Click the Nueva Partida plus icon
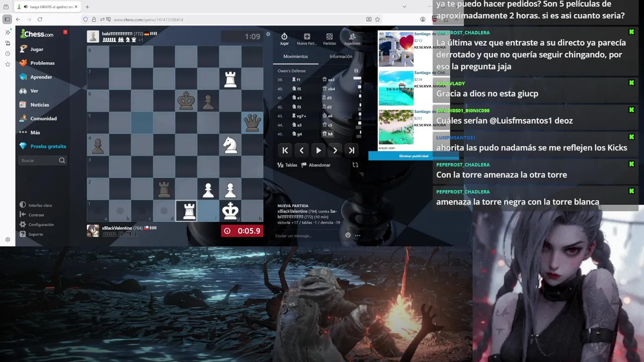 307,39
